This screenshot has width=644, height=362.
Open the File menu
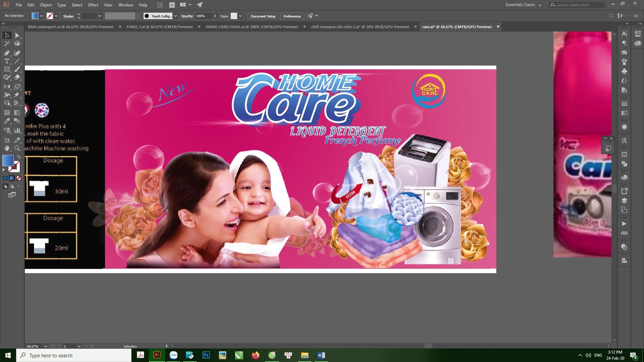pyautogui.click(x=19, y=5)
